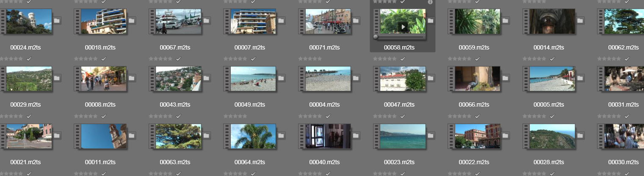Click the folder icon beside 00004.m2ts thumbnail
Screen dimensions: 644x176
point(356,78)
